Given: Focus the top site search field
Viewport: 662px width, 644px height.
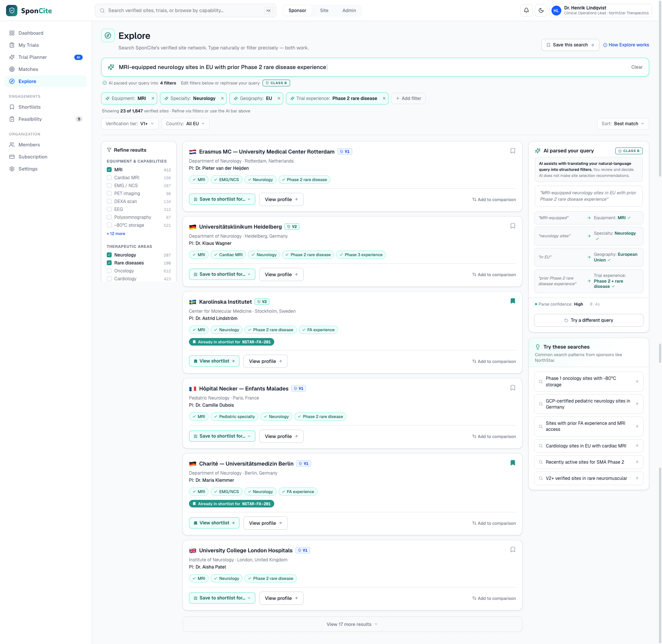Looking at the screenshot, I should coord(185,11).
